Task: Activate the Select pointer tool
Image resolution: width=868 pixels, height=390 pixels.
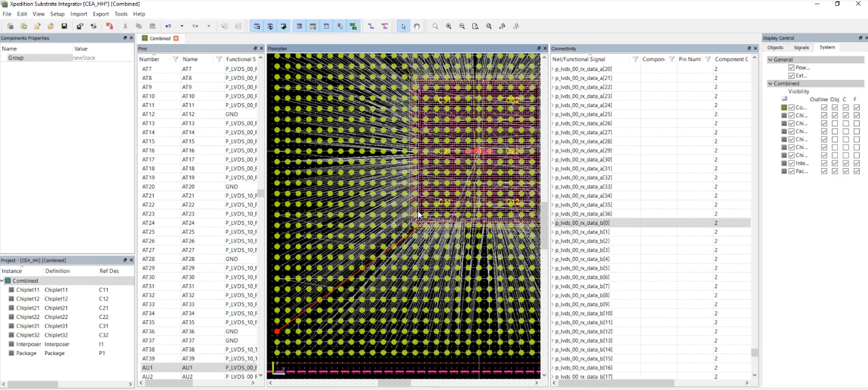Action: pos(403,26)
